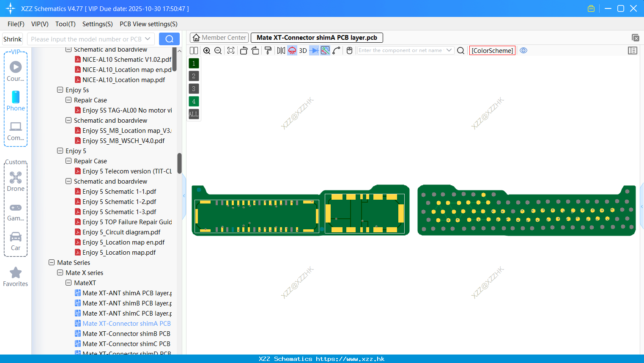
Task: Collapse the MateXT tree node
Action: pyautogui.click(x=69, y=283)
